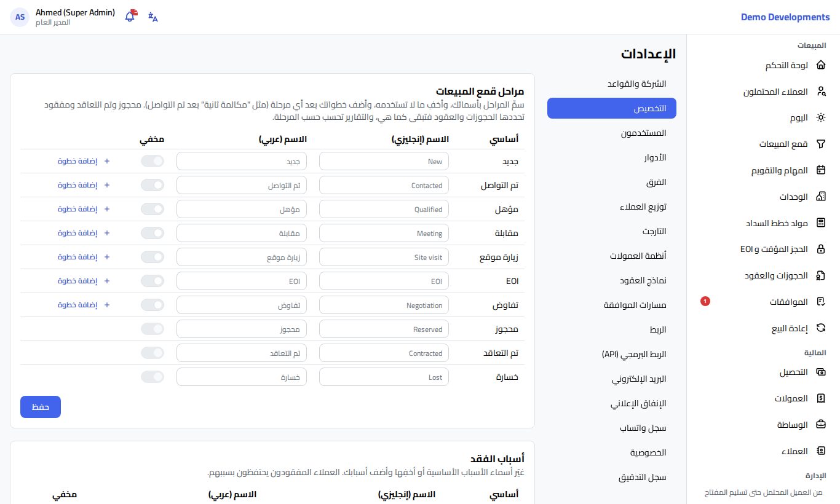Click the contacts icon for العملاء
Image resolution: width=840 pixels, height=504 pixels.
pos(820,451)
